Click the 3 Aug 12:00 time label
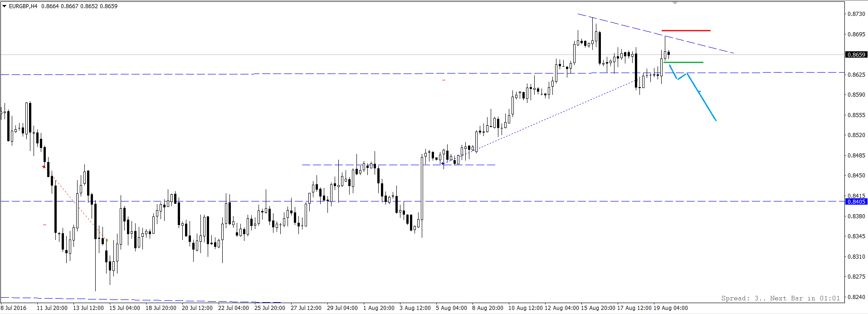Screen dimensions: 868x314 415,308
